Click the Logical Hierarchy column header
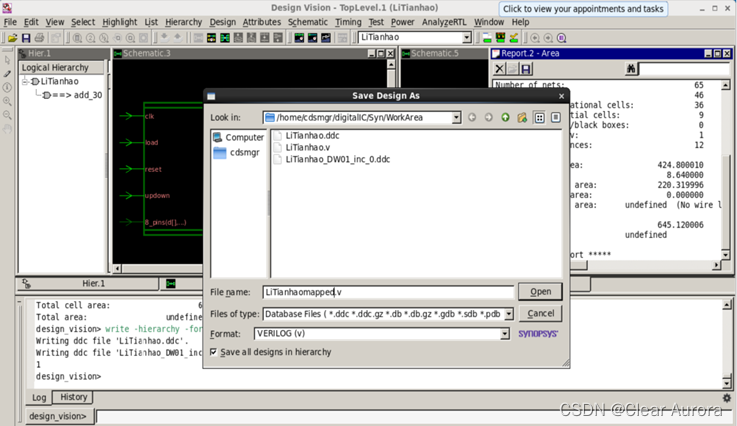 62,68
